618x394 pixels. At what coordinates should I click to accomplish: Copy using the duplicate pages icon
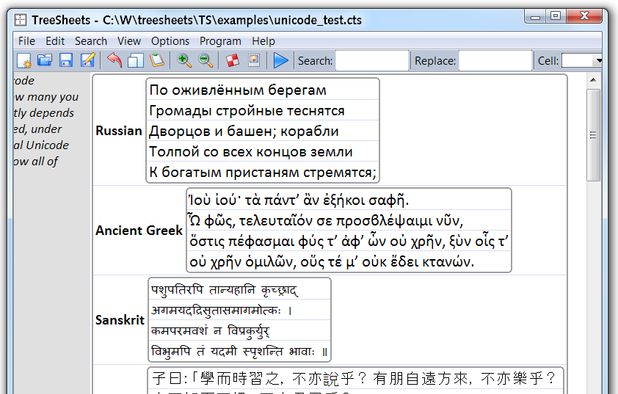pyautogui.click(x=136, y=61)
